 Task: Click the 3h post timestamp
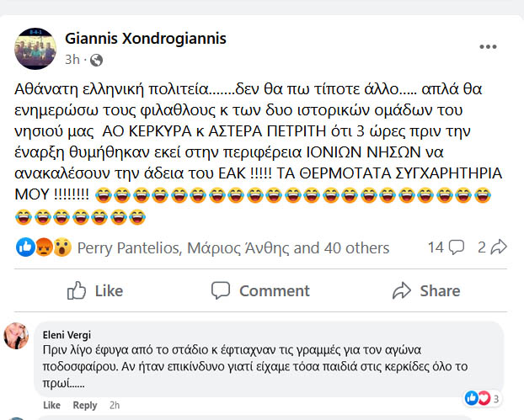pos(73,60)
